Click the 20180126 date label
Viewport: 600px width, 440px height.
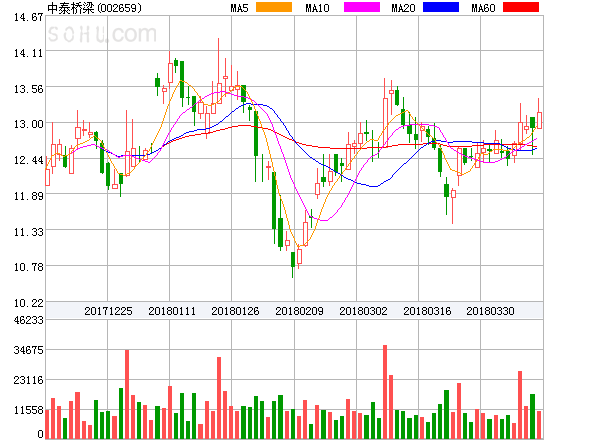coord(235,311)
